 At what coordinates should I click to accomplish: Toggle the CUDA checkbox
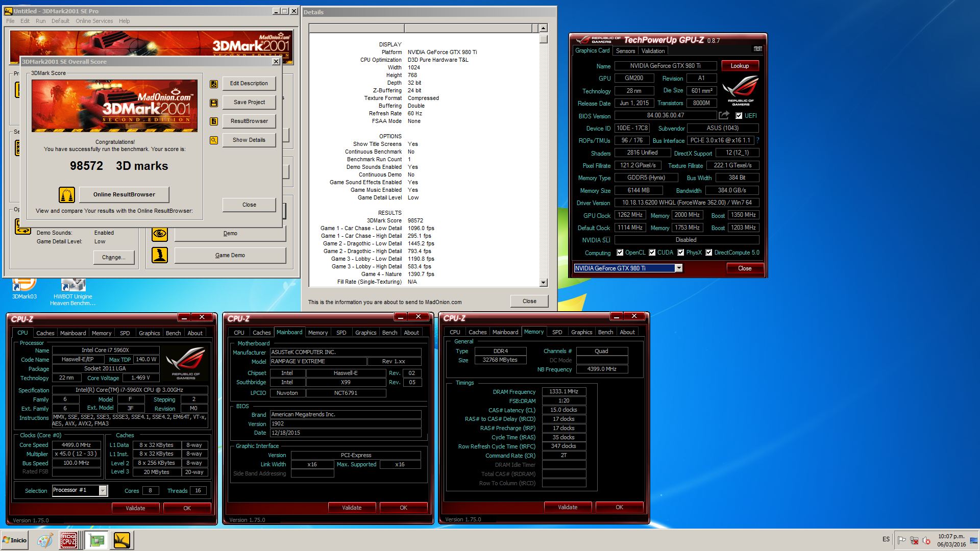point(652,253)
